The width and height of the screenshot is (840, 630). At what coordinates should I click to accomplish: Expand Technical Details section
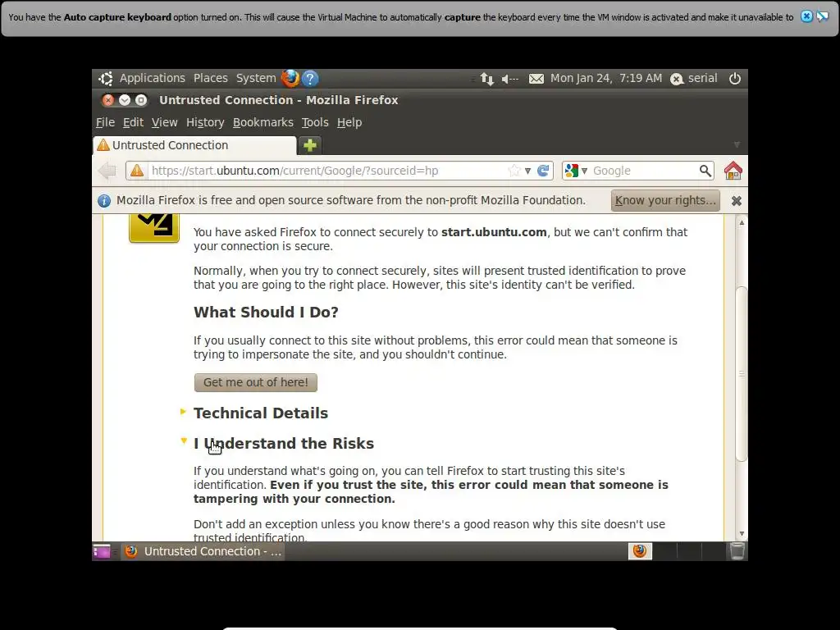tap(260, 413)
